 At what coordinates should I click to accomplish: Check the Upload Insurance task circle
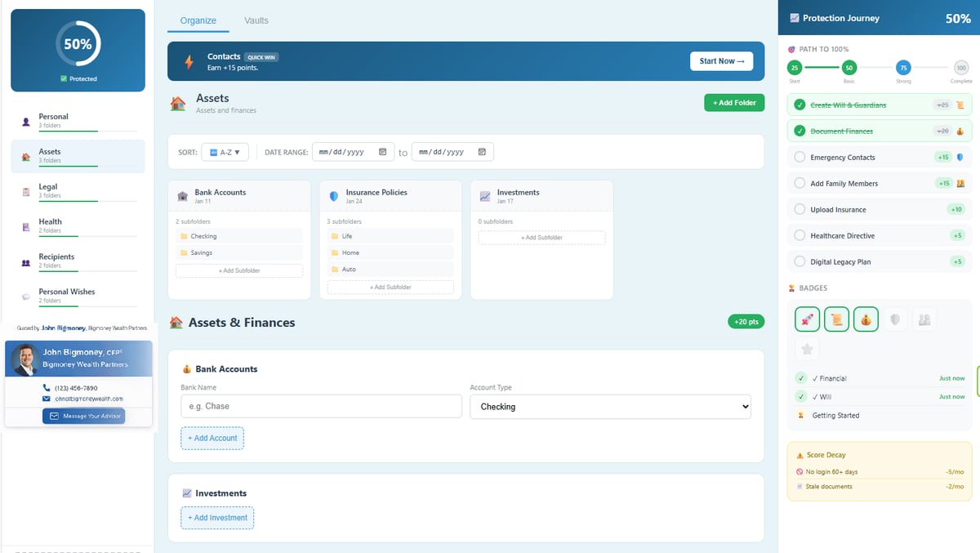[800, 209]
